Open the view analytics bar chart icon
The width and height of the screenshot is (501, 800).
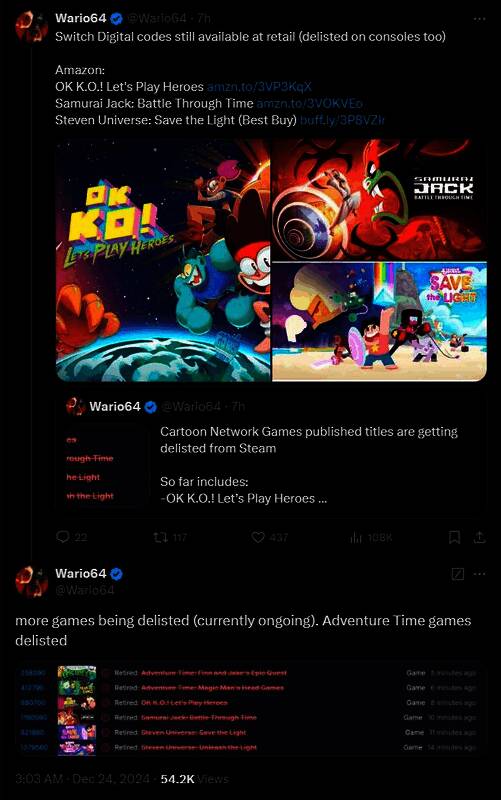[356, 537]
